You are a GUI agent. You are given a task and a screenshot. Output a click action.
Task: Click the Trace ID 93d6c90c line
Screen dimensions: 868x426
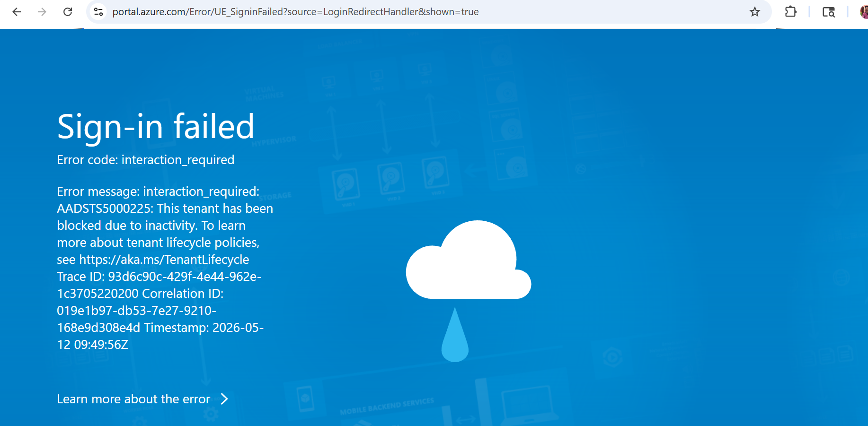tap(159, 277)
